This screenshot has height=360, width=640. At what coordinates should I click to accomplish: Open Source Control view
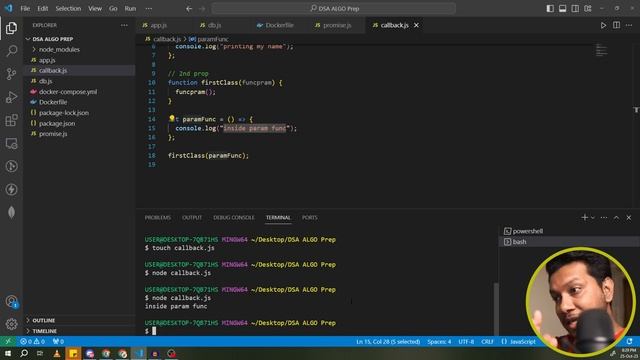pos(11,74)
